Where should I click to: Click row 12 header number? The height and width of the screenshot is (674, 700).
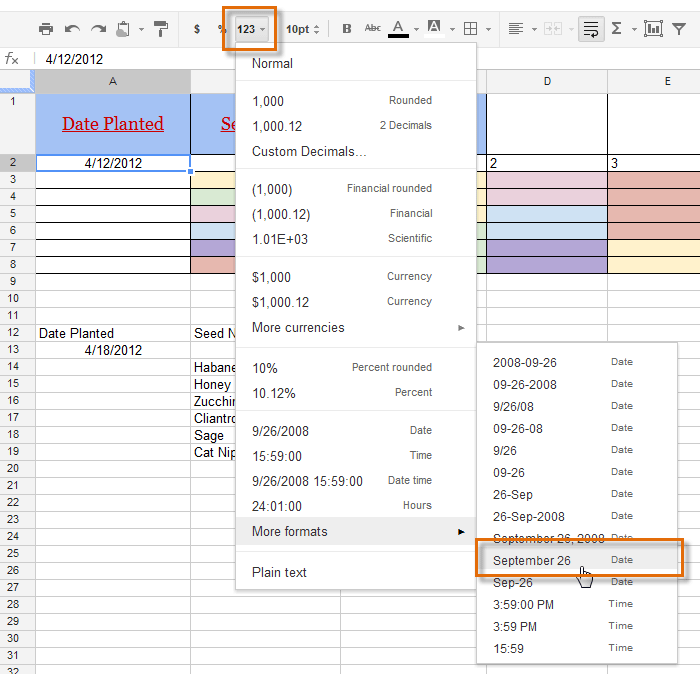13,333
